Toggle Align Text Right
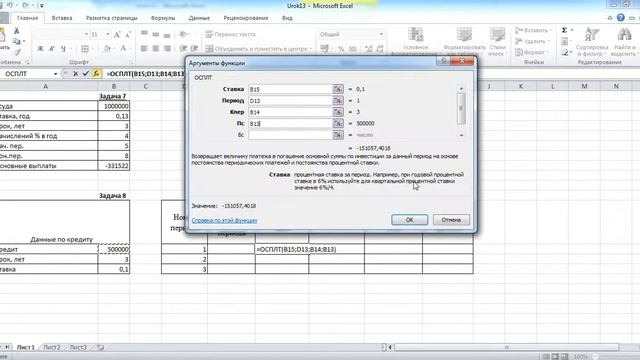This screenshot has width=640, height=360. click(167, 49)
